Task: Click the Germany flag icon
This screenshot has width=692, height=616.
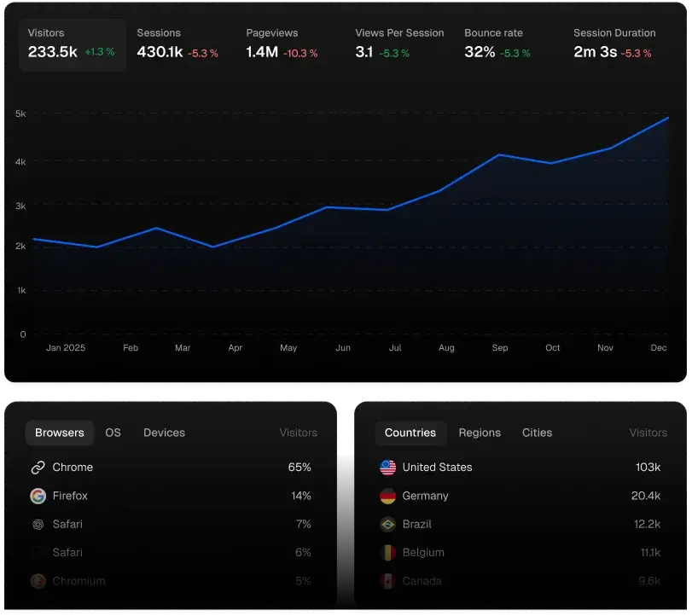Action: pos(388,496)
